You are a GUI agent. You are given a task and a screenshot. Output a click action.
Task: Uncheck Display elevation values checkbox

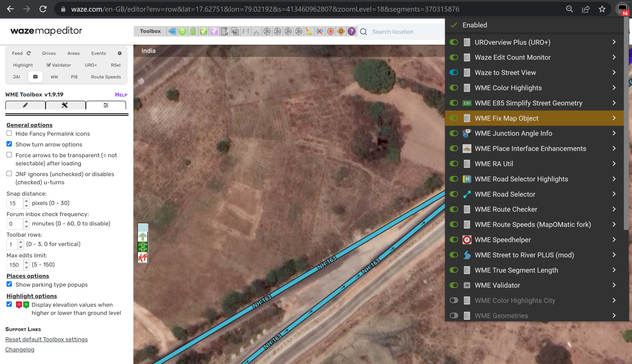click(x=9, y=304)
